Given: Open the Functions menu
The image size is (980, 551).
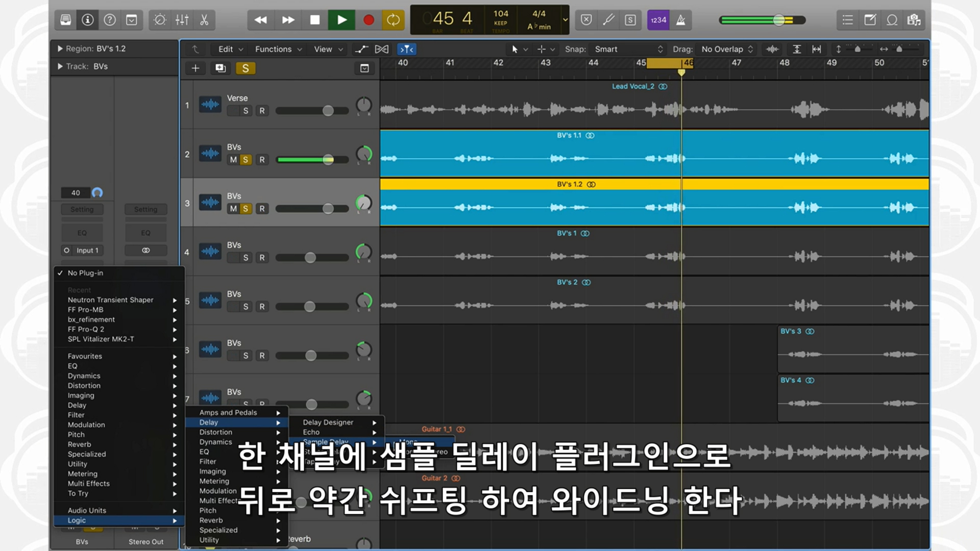Looking at the screenshot, I should pos(278,49).
